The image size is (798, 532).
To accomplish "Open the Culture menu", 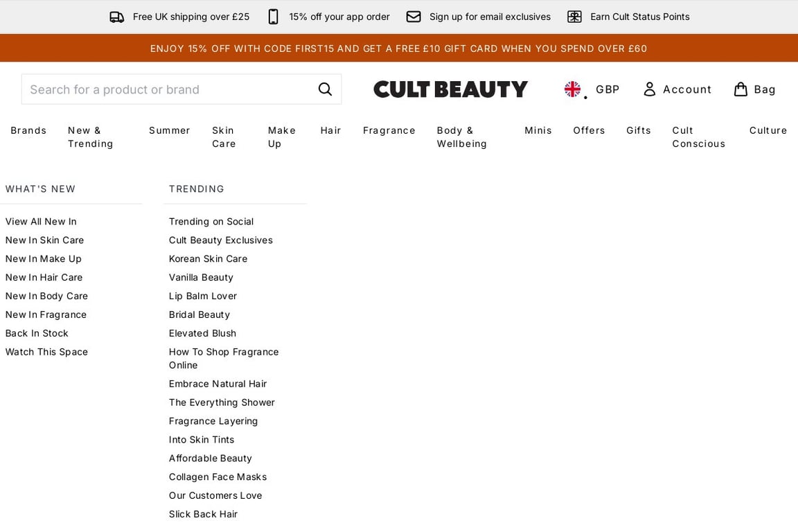I will click(x=768, y=130).
